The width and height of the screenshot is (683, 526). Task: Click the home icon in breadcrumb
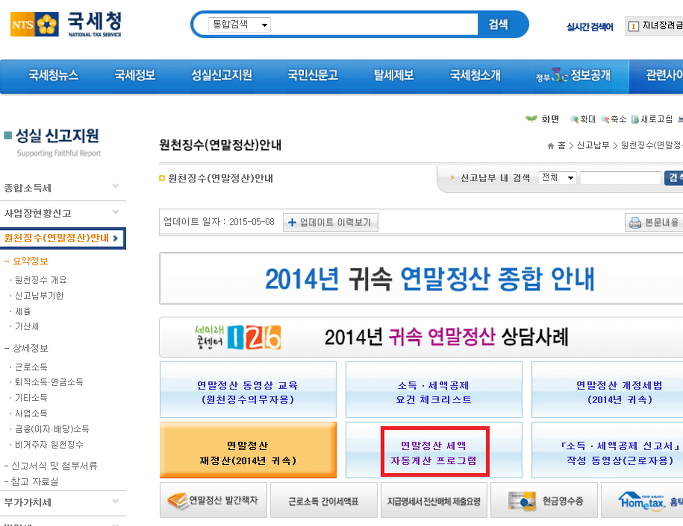pos(551,146)
